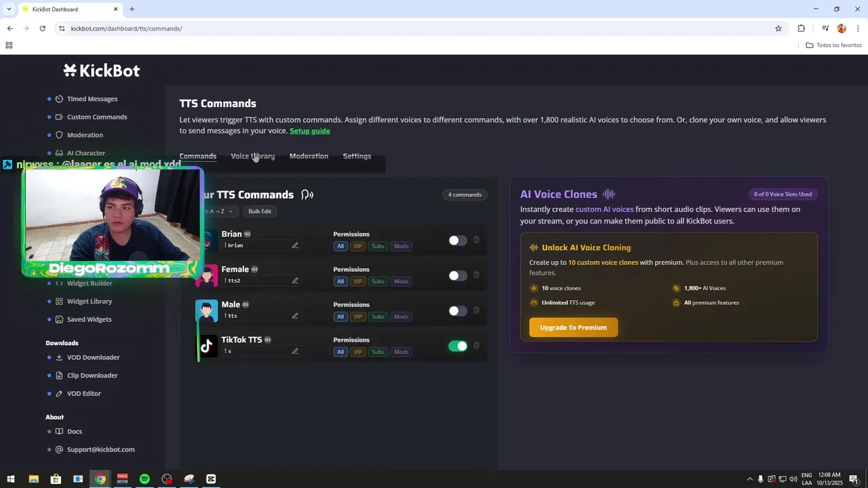This screenshot has width=868, height=488.
Task: Click the 0 of 0 Voice Slots Used badge
Action: click(783, 194)
